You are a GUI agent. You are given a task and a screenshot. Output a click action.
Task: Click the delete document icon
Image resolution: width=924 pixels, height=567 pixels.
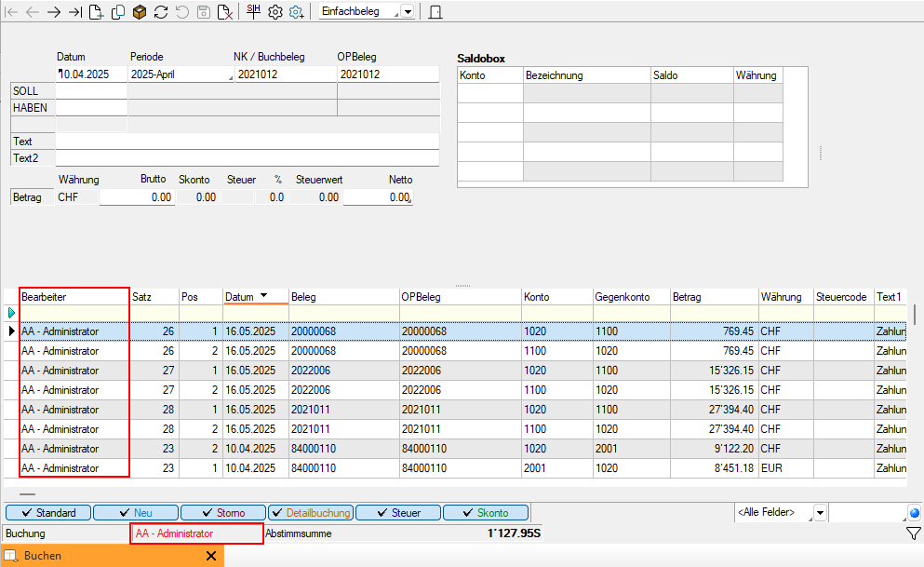click(225, 12)
